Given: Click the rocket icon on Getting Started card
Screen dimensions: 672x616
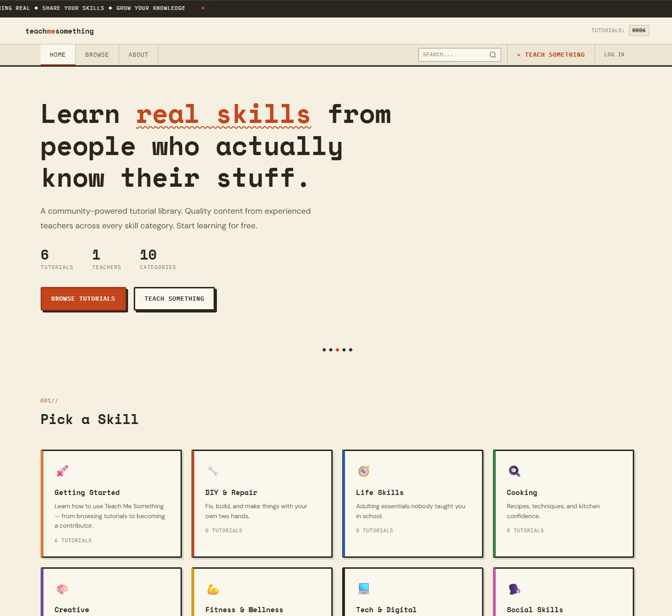Looking at the screenshot, I should 62,471.
